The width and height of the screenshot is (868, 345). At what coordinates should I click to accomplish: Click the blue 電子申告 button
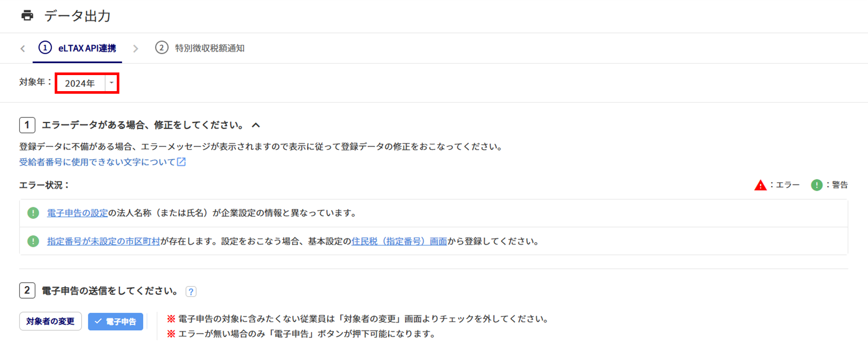point(115,322)
